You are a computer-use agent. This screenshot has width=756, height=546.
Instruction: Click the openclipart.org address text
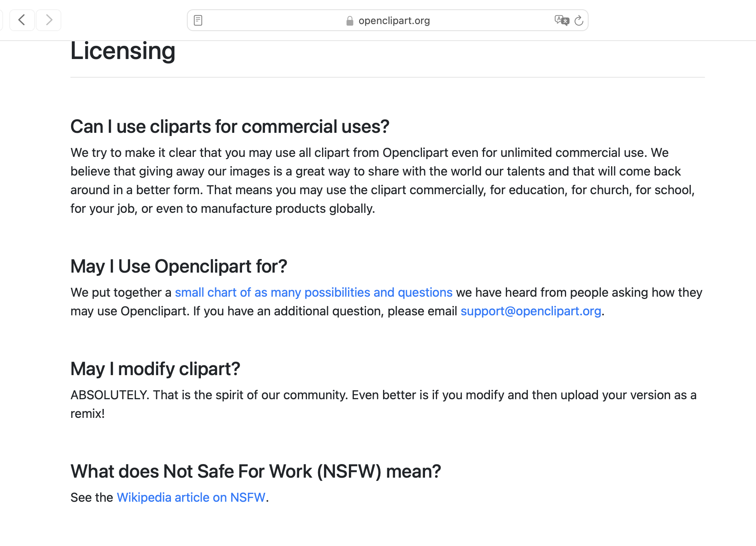click(x=394, y=21)
